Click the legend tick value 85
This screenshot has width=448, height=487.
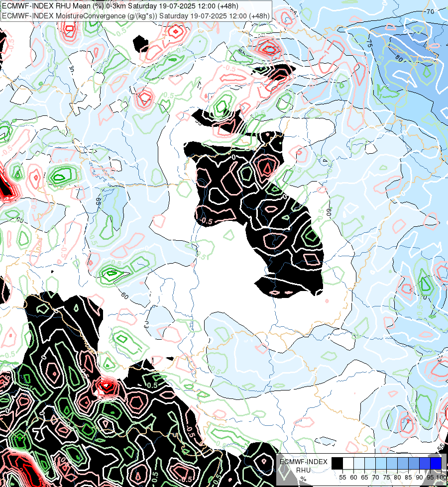409,478
